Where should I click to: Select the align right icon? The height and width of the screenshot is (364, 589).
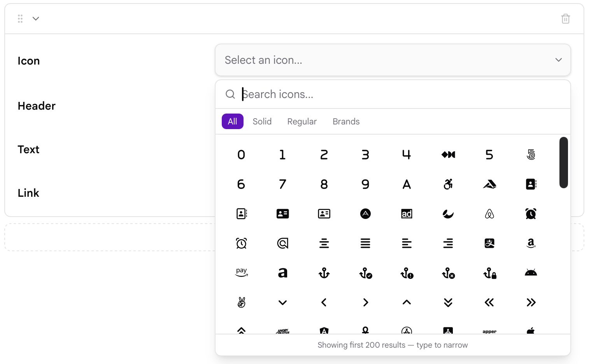[x=448, y=243]
